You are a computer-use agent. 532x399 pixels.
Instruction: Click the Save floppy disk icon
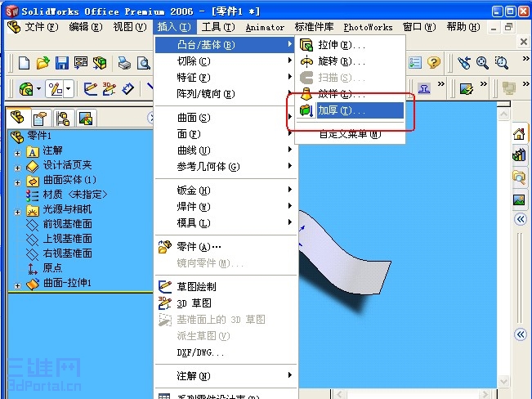(62, 63)
